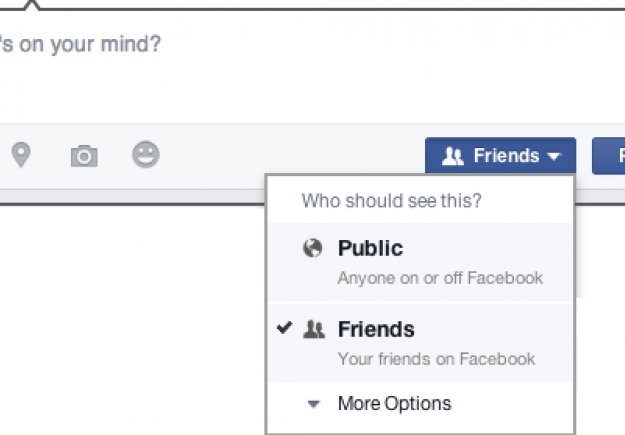This screenshot has height=435, width=625.
Task: Click the people icon on the blue Friends button
Action: tap(453, 156)
